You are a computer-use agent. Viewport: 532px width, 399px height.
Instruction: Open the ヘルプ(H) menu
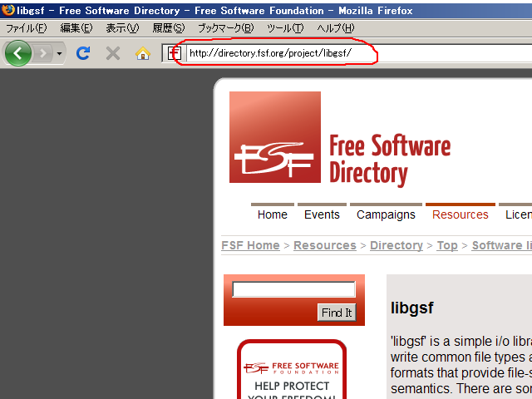pos(335,28)
